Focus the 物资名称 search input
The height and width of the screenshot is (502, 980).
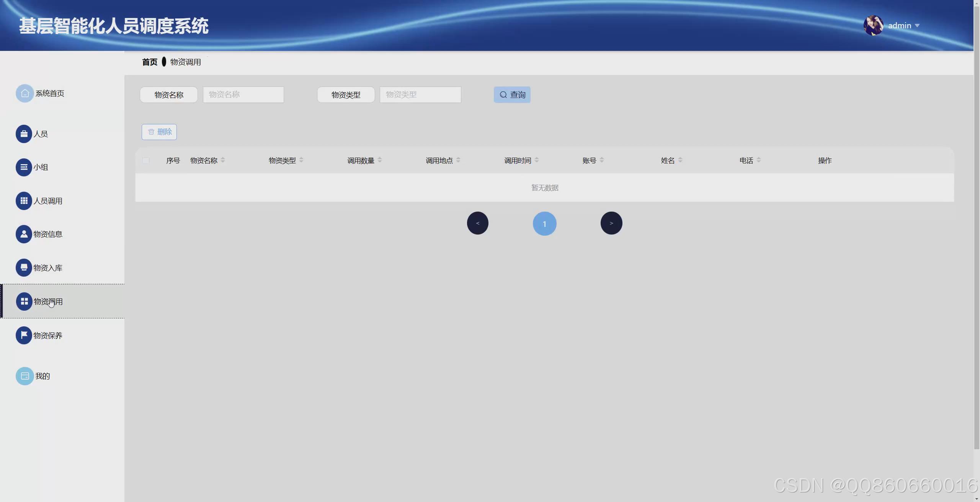(x=243, y=95)
